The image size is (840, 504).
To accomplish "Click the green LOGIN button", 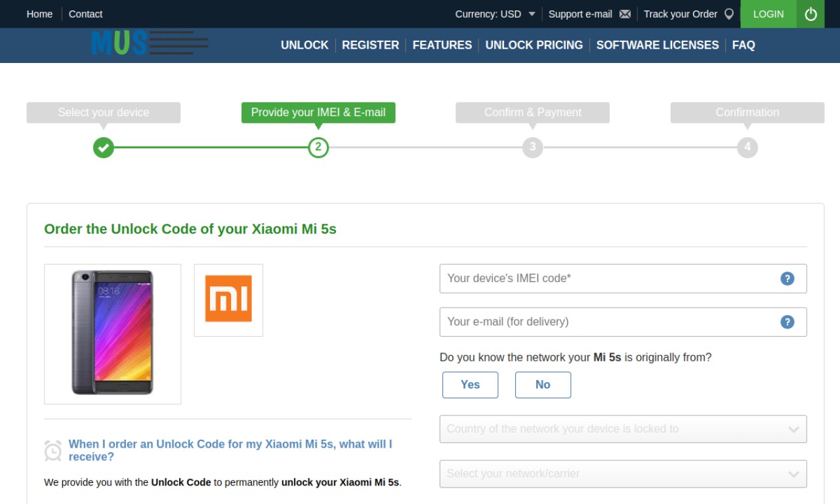I will (768, 14).
